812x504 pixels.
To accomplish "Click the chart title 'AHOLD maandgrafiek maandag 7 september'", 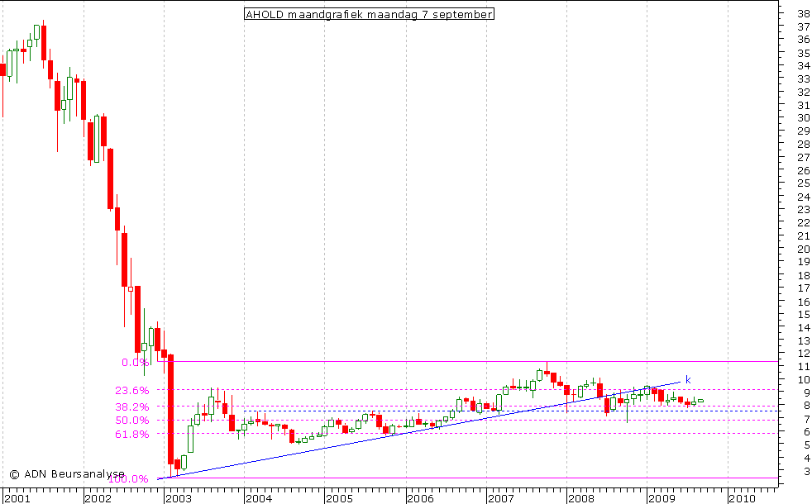I will [369, 14].
